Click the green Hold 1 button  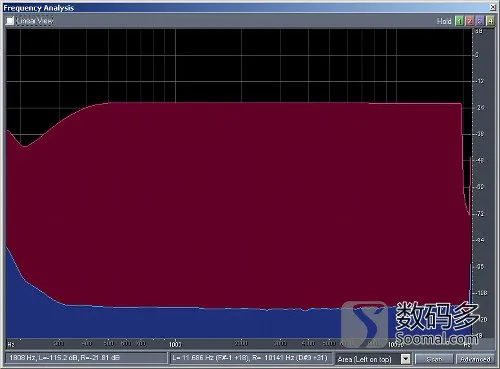(459, 21)
